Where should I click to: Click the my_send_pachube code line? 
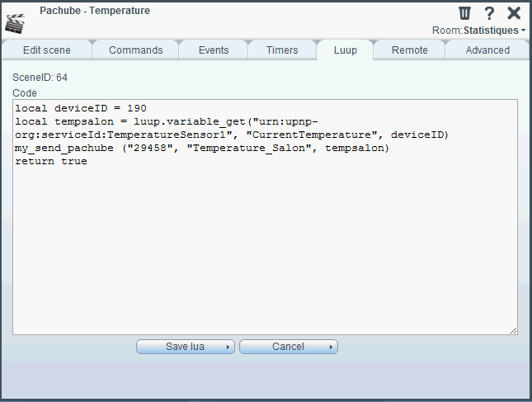pyautogui.click(x=201, y=148)
